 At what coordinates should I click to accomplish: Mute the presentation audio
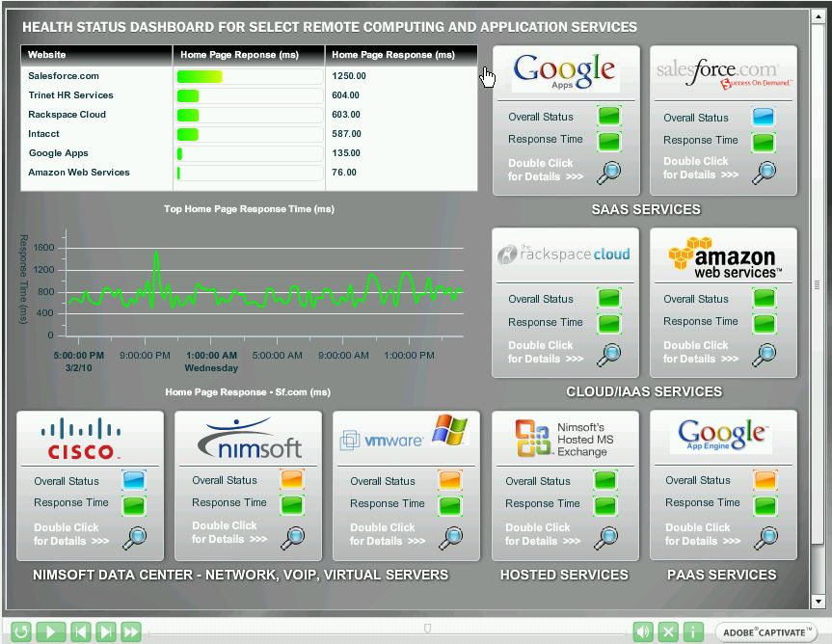(643, 631)
